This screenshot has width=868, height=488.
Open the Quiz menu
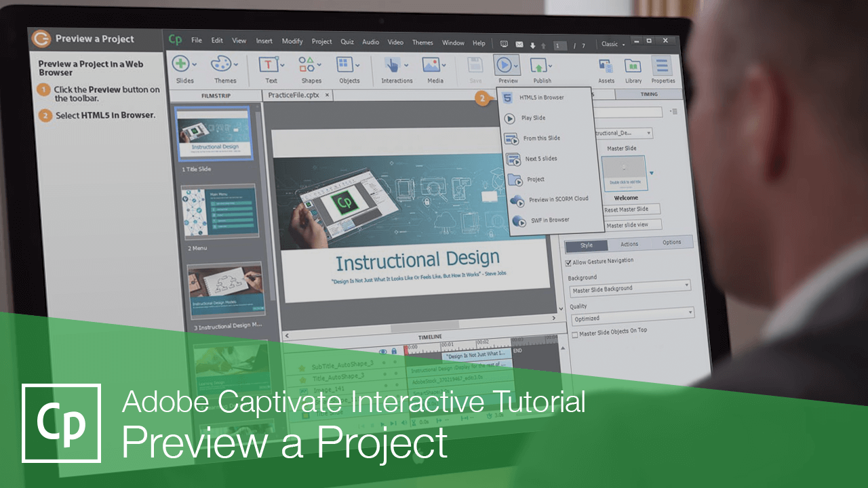pyautogui.click(x=347, y=41)
